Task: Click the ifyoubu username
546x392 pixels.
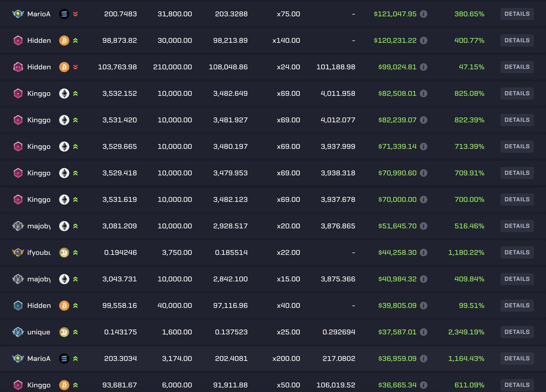Action: click(x=39, y=252)
